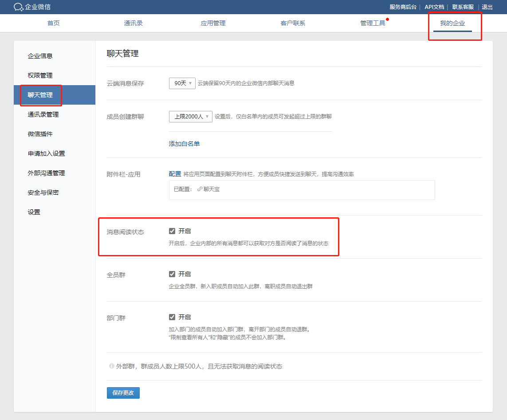Open the API文档 link in header
507x420 pixels.
434,7
